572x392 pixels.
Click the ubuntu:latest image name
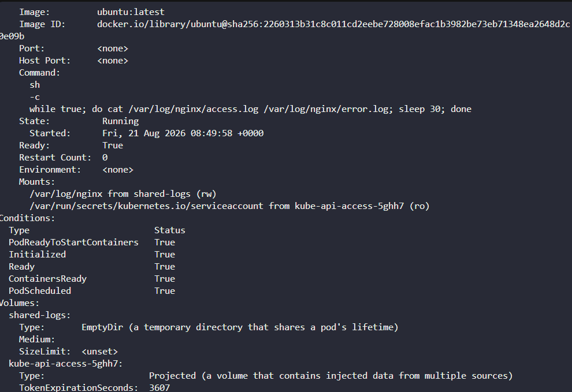point(131,12)
